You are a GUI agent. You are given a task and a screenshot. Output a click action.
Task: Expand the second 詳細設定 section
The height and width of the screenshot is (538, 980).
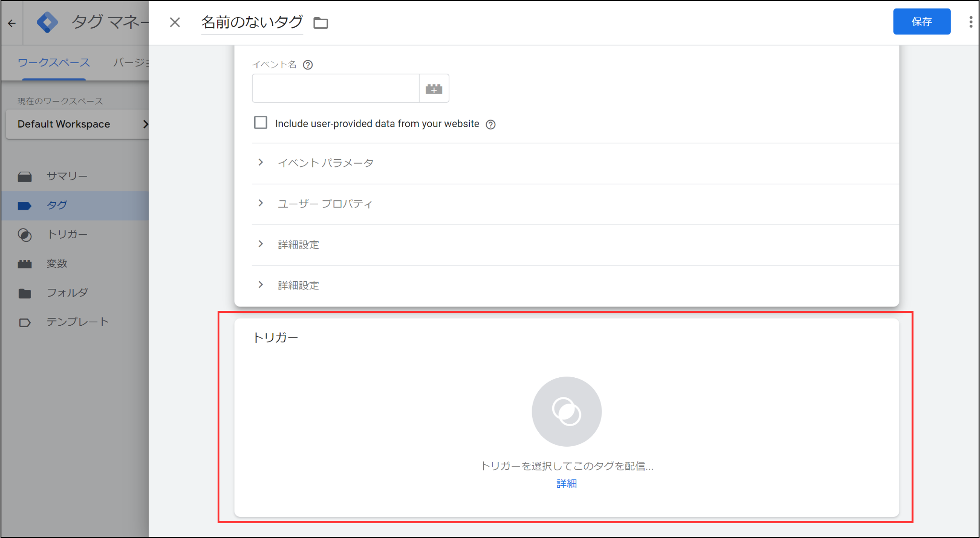pos(575,285)
